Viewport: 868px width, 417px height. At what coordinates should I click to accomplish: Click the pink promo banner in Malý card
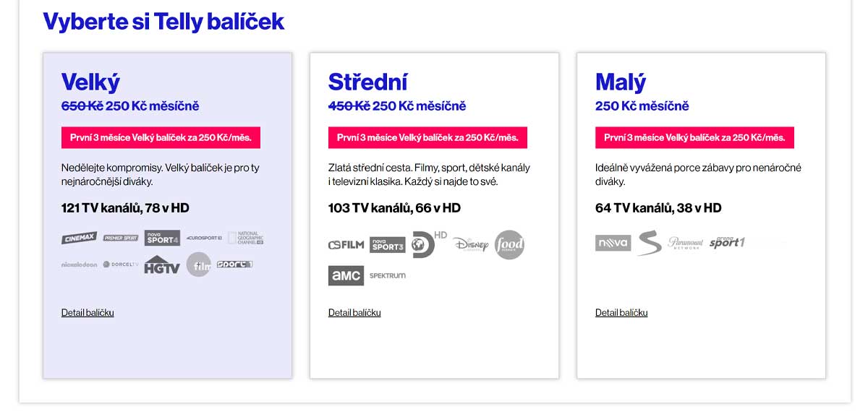coord(694,137)
